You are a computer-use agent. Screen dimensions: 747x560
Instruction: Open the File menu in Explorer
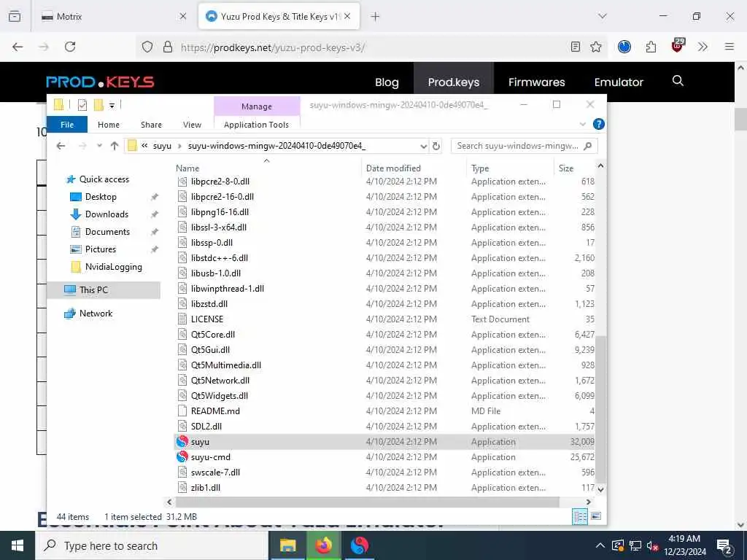pos(67,124)
